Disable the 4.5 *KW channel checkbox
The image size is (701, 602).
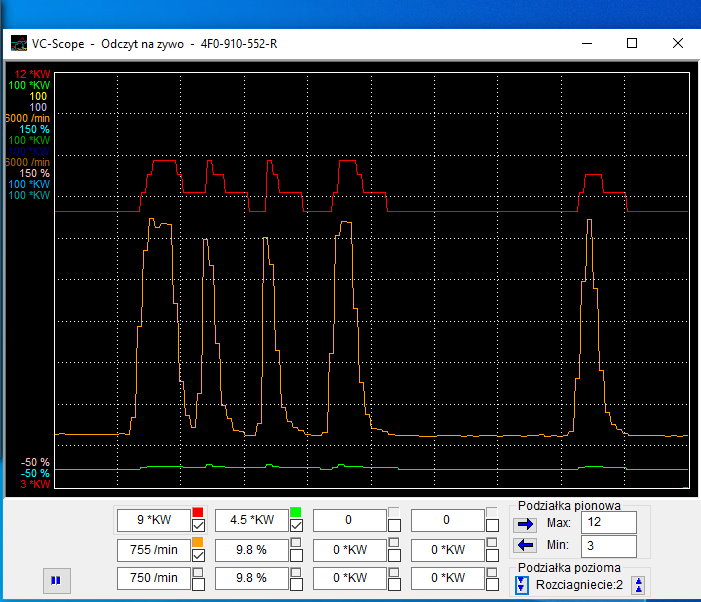[296, 525]
